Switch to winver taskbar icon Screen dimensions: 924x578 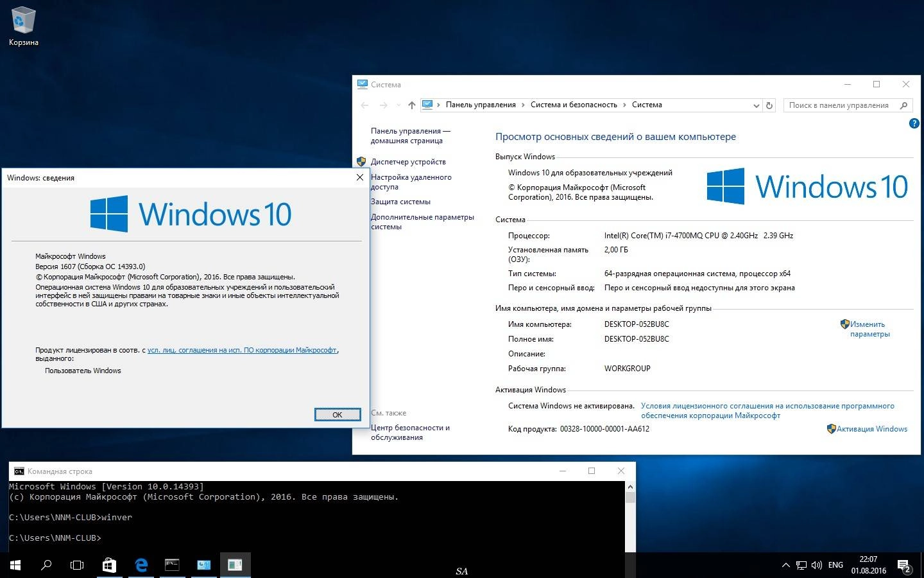pyautogui.click(x=235, y=565)
